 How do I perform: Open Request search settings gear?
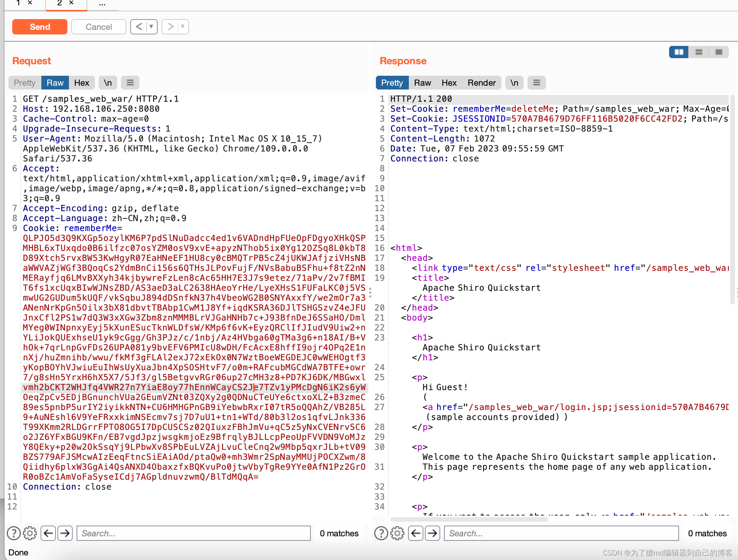tap(30, 533)
